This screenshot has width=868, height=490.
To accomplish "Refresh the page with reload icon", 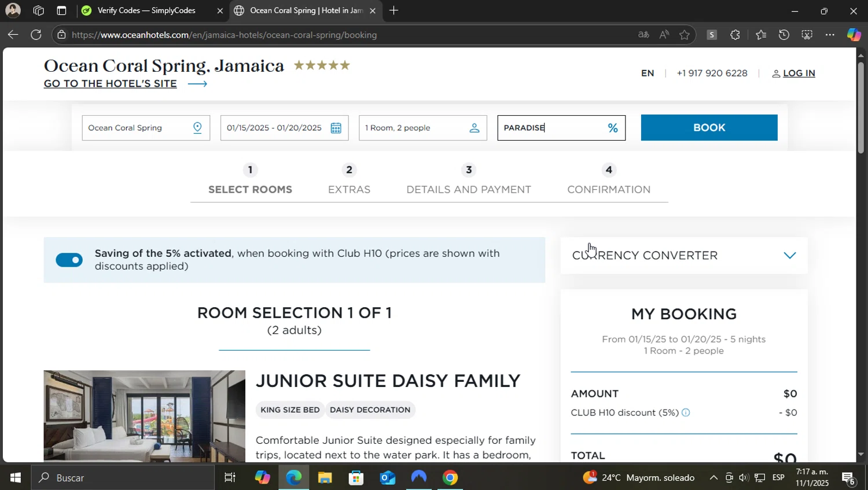I will click(x=36, y=35).
